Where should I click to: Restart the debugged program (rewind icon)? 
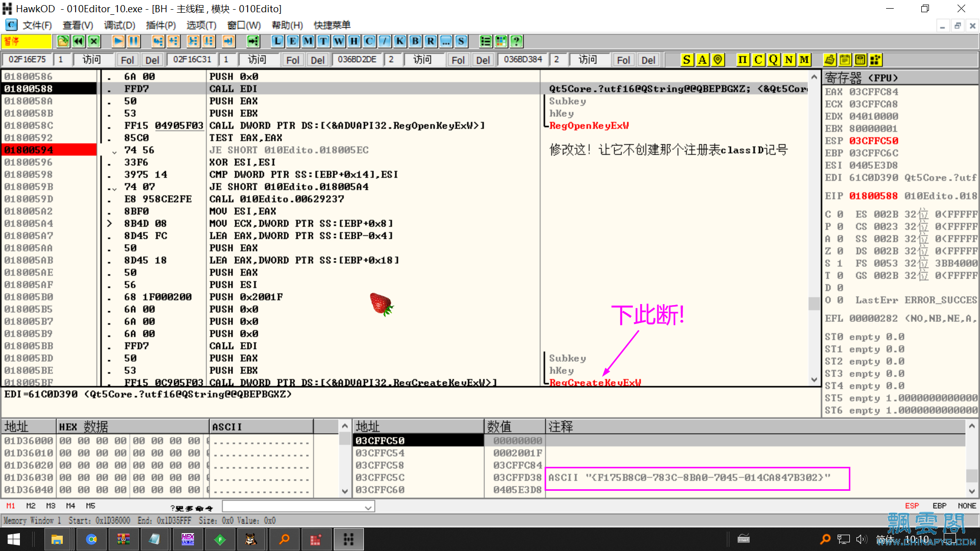coord(79,41)
